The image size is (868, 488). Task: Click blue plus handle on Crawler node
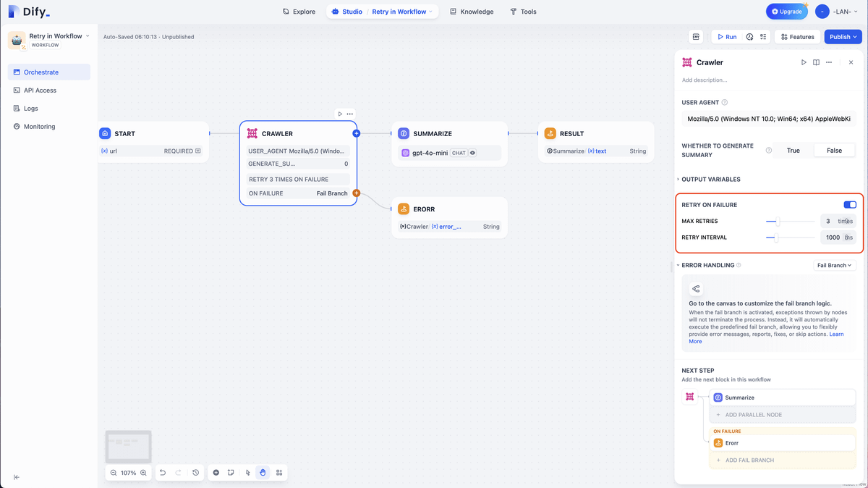click(x=356, y=133)
